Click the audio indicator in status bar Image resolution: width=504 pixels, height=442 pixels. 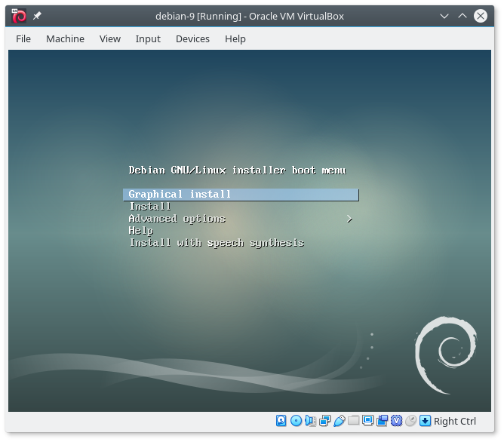pyautogui.click(x=310, y=421)
